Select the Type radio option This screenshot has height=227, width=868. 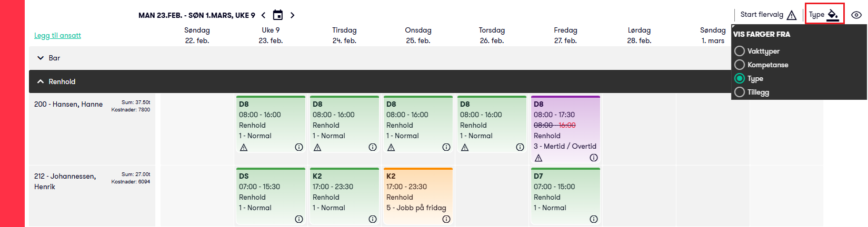pyautogui.click(x=740, y=78)
